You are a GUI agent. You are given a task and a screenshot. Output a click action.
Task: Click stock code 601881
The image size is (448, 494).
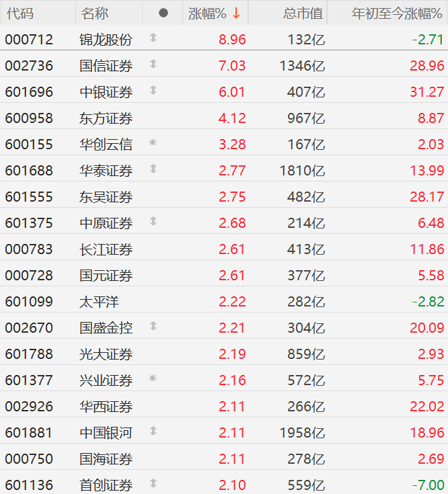[29, 433]
